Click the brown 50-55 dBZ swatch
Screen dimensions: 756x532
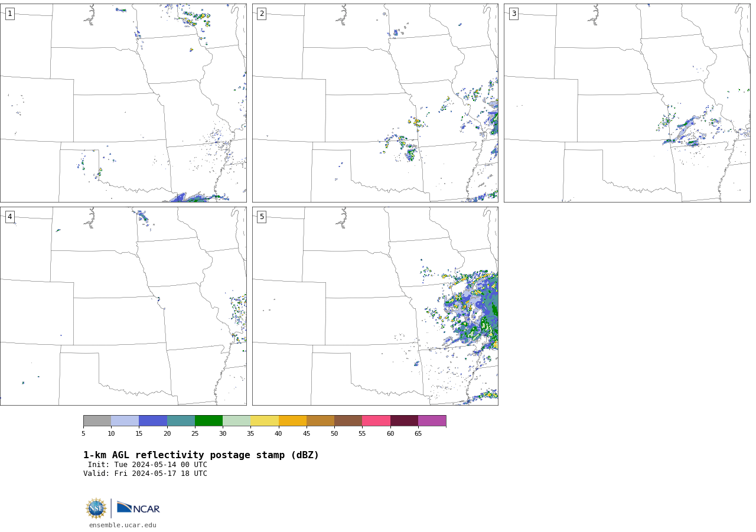coord(348,421)
